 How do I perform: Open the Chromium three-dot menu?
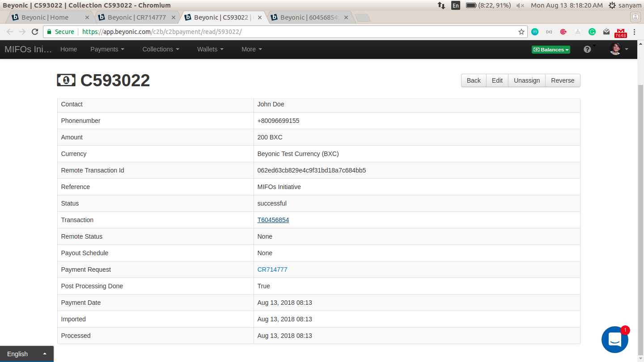coord(635,32)
